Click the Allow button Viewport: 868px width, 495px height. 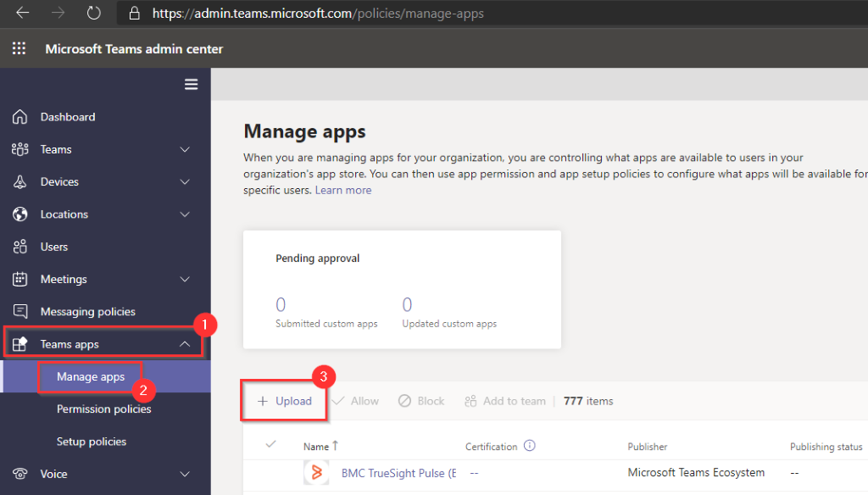point(356,401)
